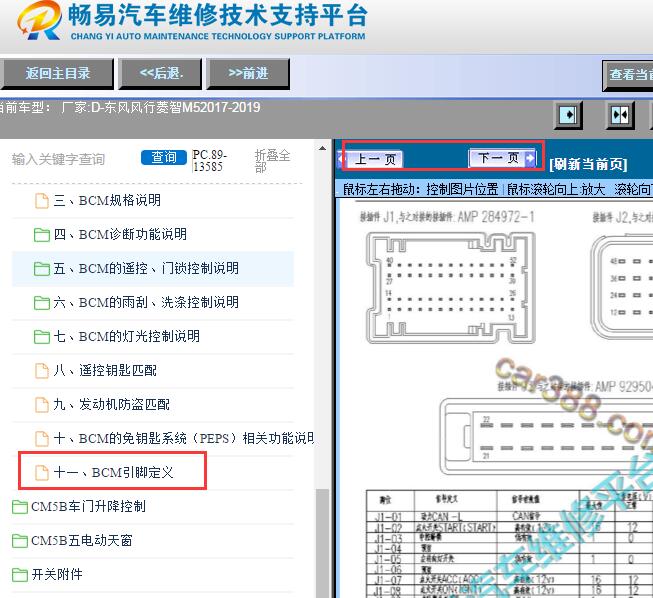Screen dimensions: 653x598
Task: Click the folder icon beside 五、BCM的遥控
Action: [42, 269]
